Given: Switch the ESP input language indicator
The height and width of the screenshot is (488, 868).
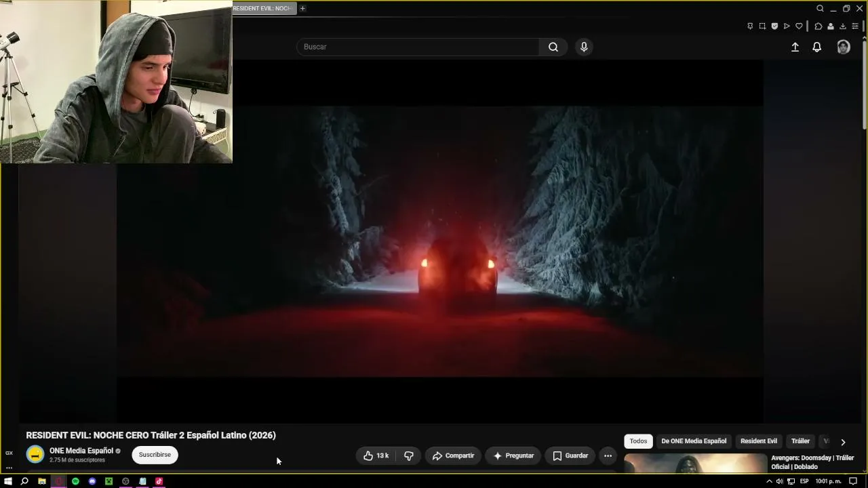Looking at the screenshot, I should point(804,481).
